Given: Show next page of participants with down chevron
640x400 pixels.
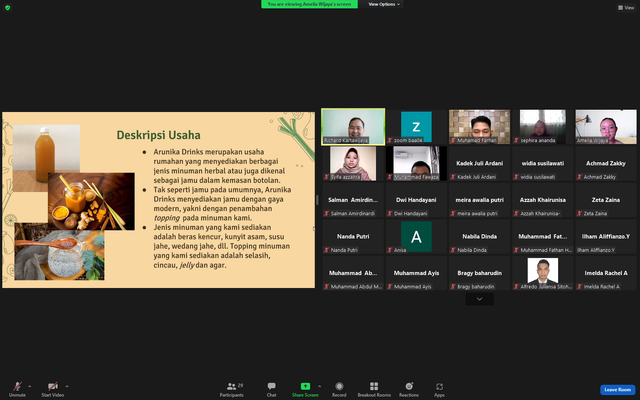Looking at the screenshot, I should coord(479,299).
